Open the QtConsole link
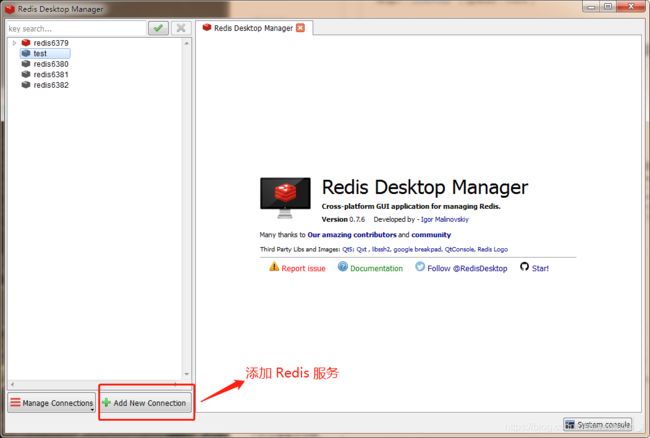This screenshot has height=438, width=650. (x=460, y=249)
